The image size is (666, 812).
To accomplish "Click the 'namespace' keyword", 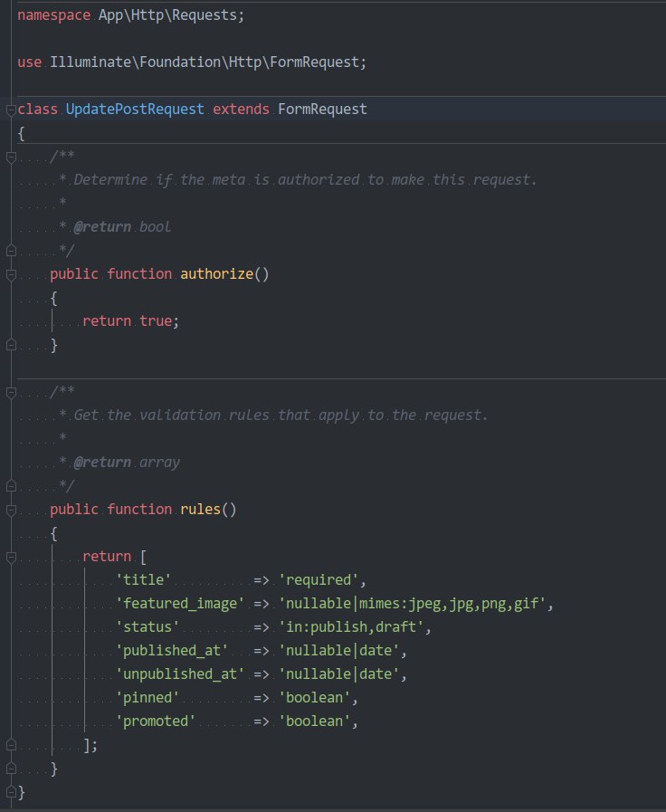I will [x=53, y=15].
